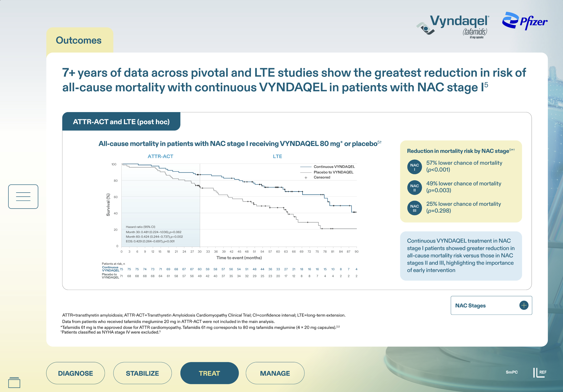The image size is (563, 392).
Task: Click the NAC I circle badge
Action: coord(414,167)
